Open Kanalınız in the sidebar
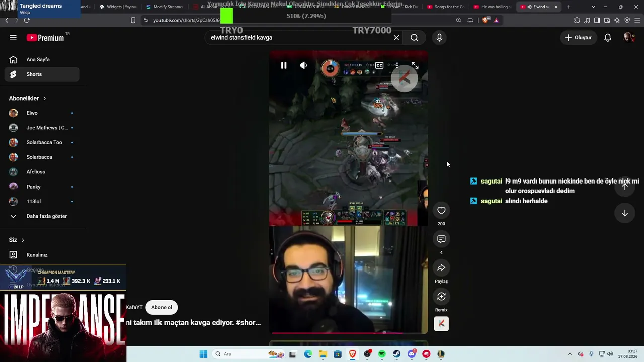The height and width of the screenshot is (362, 644). (x=42, y=255)
